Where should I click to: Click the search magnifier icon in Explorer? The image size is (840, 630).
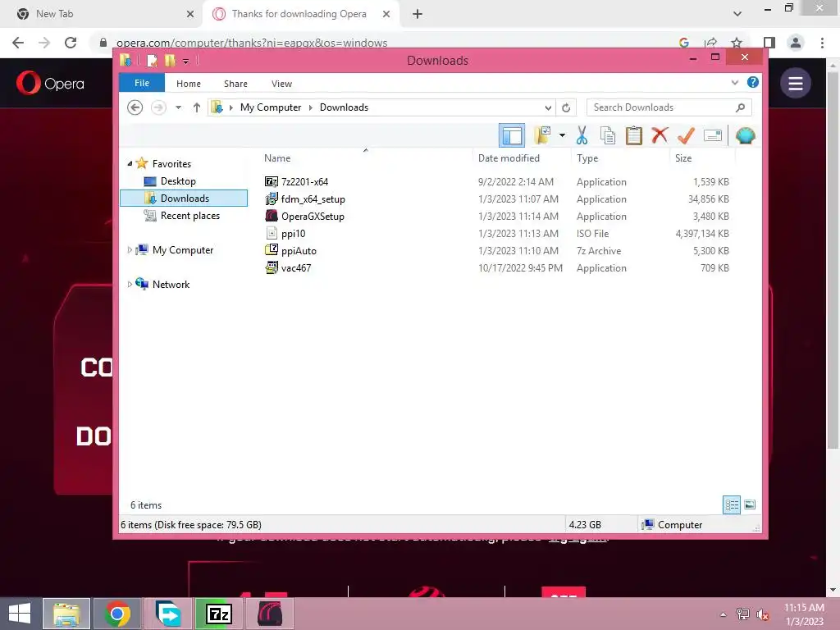741,107
